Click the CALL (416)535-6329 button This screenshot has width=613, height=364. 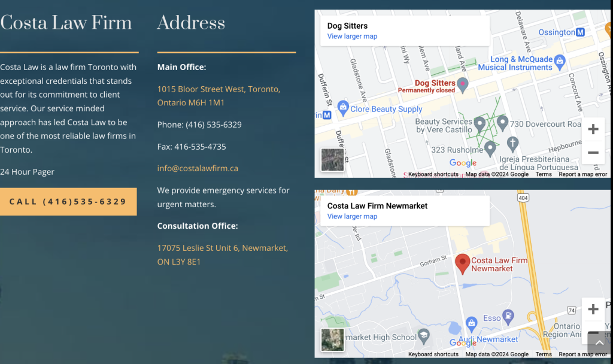coord(68,202)
